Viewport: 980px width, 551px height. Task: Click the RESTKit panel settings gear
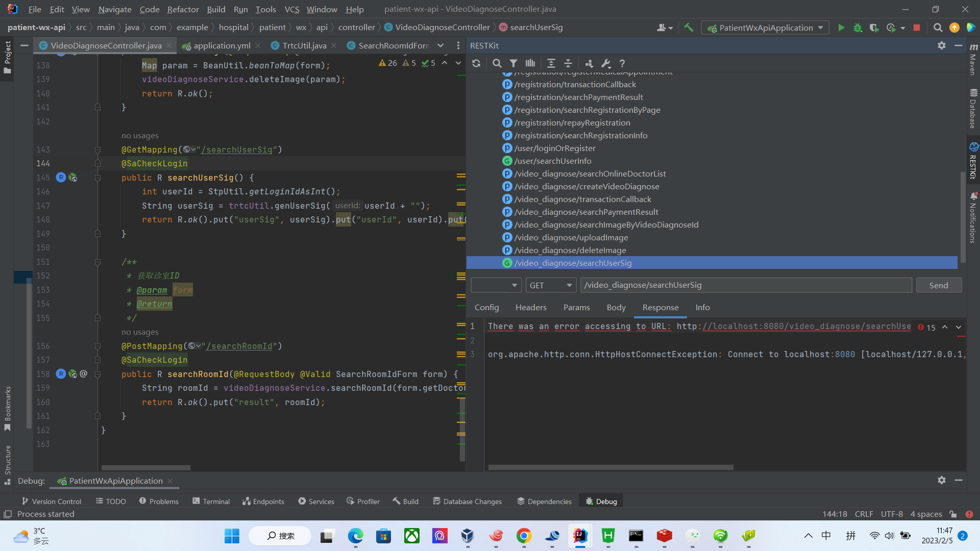(x=941, y=45)
